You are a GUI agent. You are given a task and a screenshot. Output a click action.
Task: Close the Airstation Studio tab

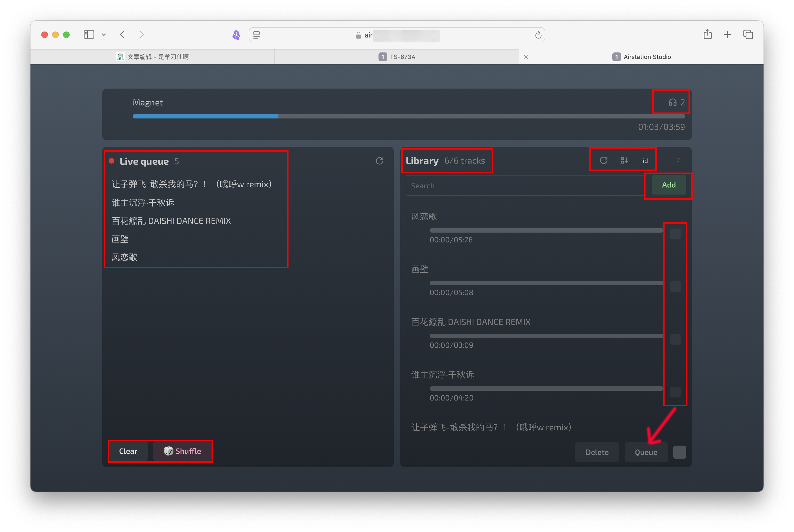click(x=526, y=57)
